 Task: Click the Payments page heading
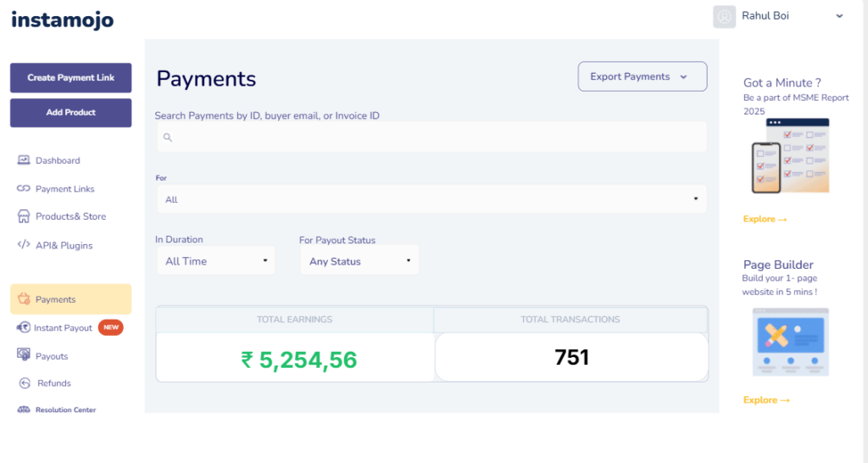[206, 79]
